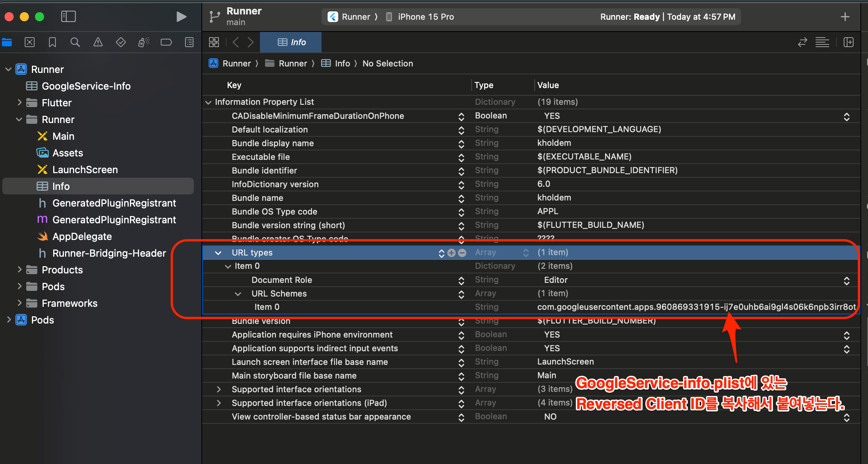Select the Info editor tab
Viewport: 868px width, 464px height.
click(x=291, y=42)
